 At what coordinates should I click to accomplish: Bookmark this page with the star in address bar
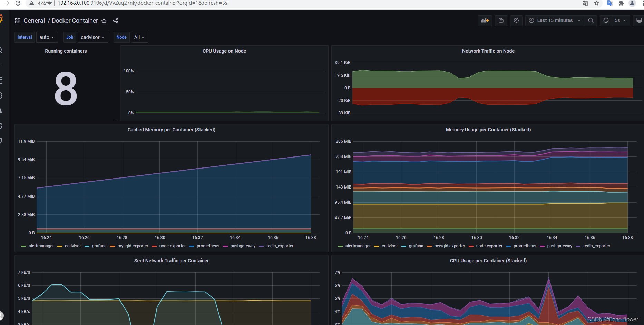[x=596, y=3]
